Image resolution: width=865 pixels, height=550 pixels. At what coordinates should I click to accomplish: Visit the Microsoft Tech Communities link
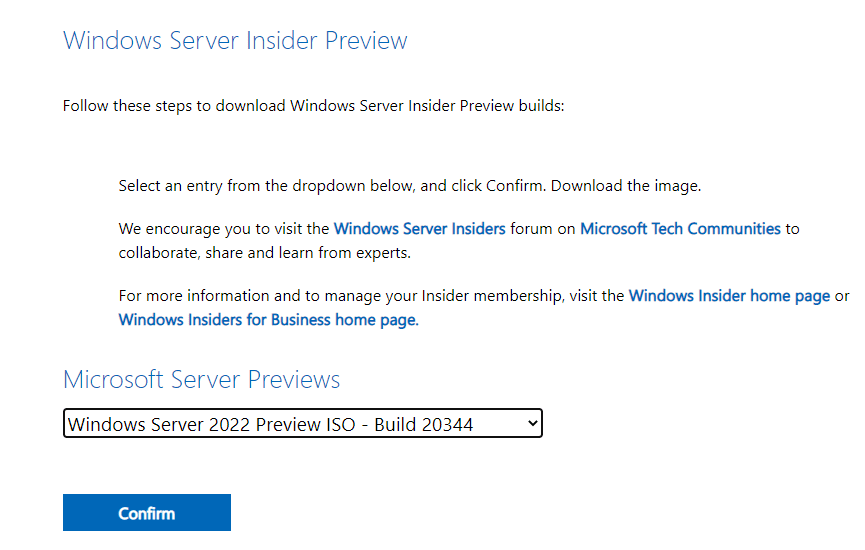click(x=680, y=228)
